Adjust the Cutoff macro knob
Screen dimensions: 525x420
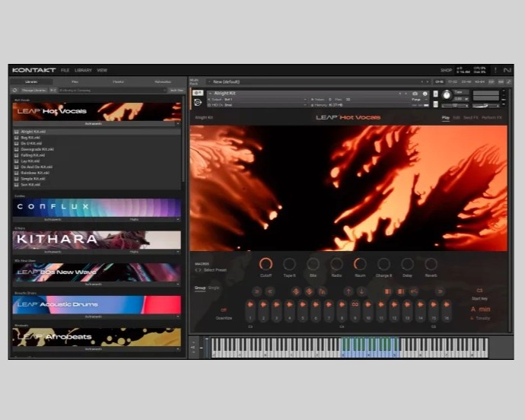pos(266,264)
